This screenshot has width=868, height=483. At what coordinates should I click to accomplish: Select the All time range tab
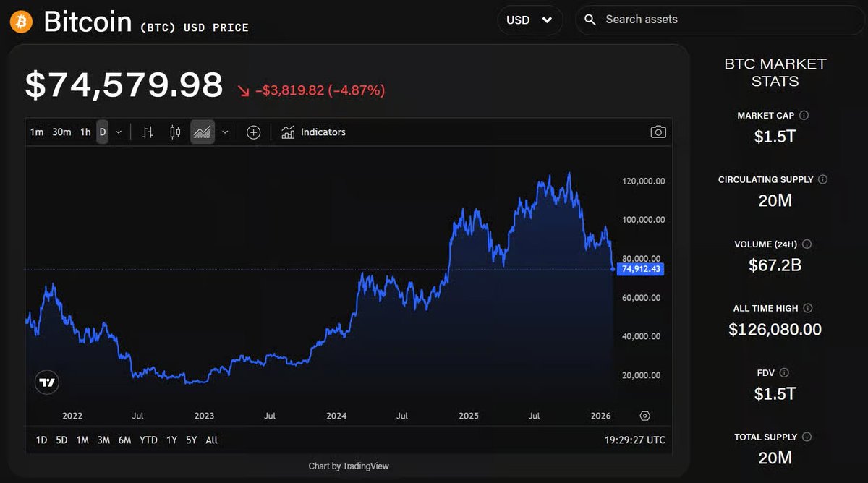point(211,440)
